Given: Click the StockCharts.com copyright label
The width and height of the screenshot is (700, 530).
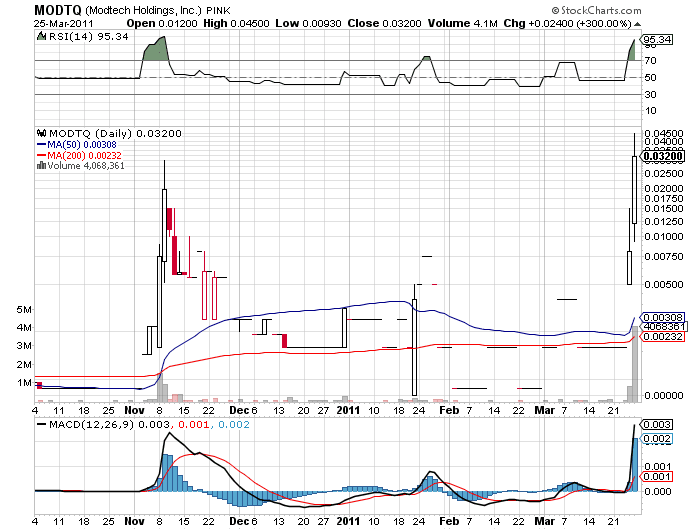Looking at the screenshot, I should point(596,10).
